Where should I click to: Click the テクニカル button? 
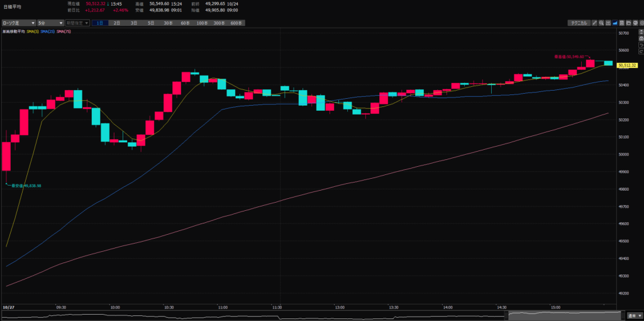tap(578, 23)
